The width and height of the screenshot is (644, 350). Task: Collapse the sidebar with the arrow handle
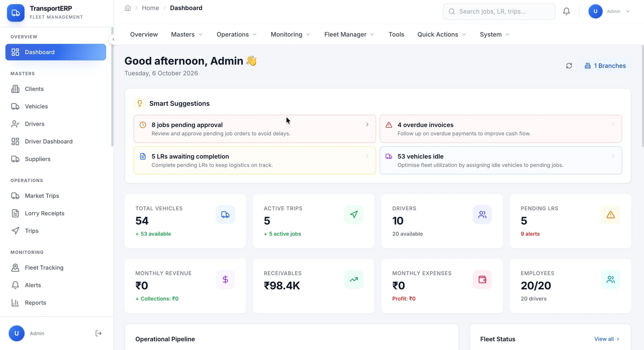(x=113, y=39)
